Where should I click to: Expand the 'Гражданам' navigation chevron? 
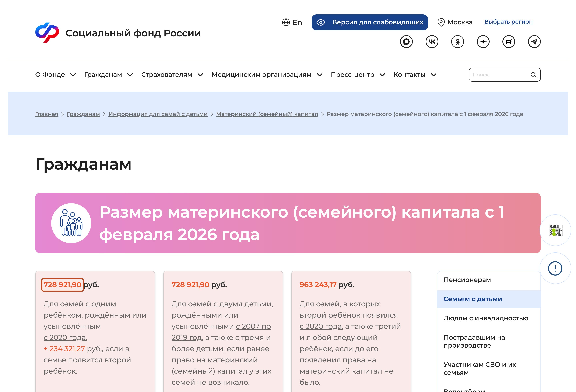(130, 75)
